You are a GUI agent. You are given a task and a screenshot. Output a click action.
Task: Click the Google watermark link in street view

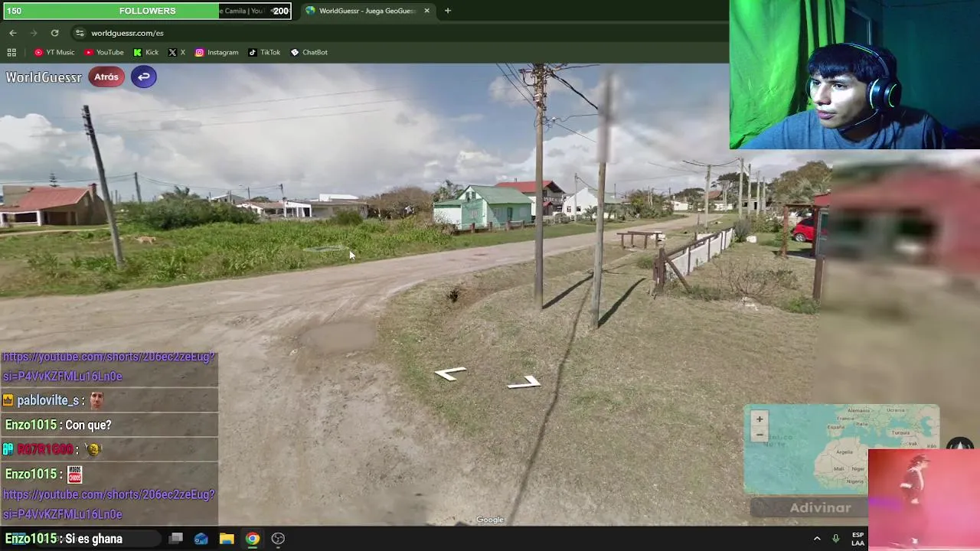pyautogui.click(x=490, y=520)
